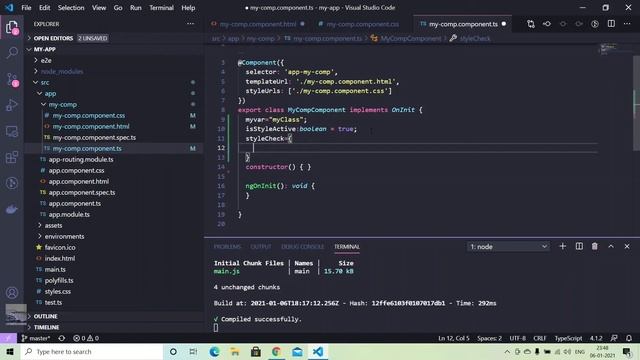
Task: Expand the Open Editors section
Action: [53, 38]
